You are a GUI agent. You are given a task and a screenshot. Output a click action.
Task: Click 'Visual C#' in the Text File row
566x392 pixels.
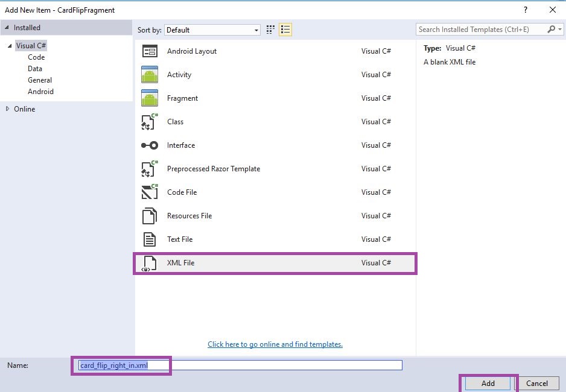[376, 239]
